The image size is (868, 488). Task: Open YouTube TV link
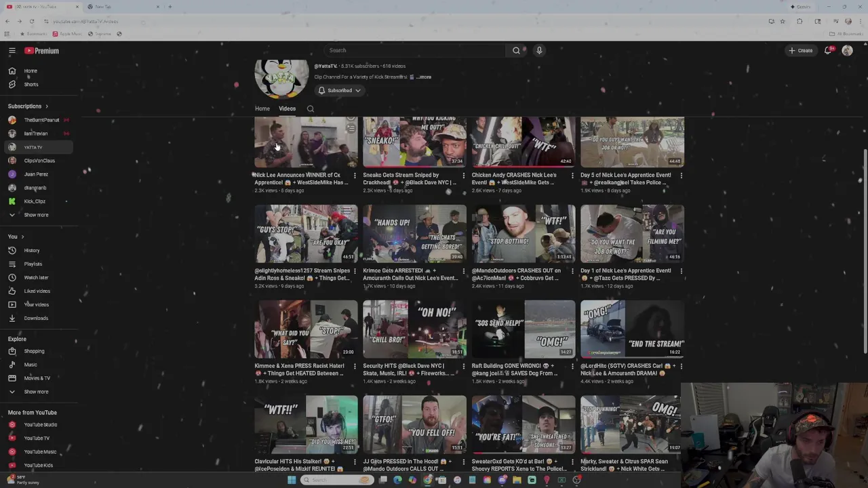tap(36, 438)
